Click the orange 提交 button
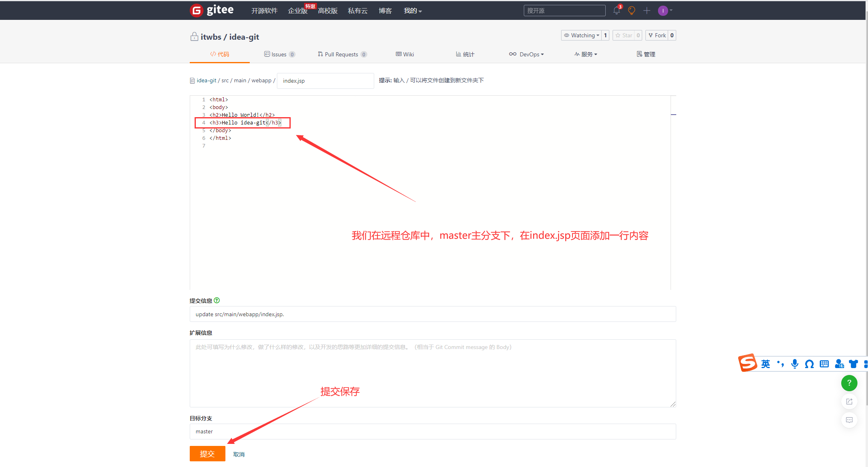868x467 pixels. (x=207, y=454)
